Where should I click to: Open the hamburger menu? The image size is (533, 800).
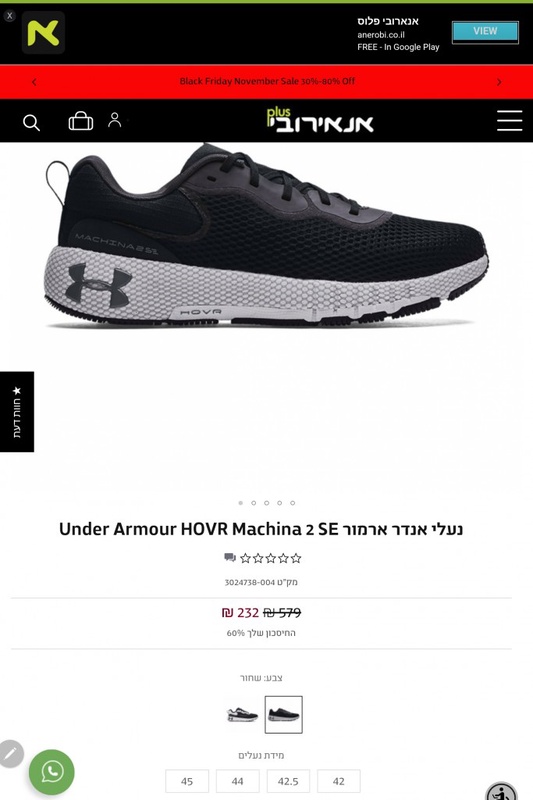coord(510,120)
